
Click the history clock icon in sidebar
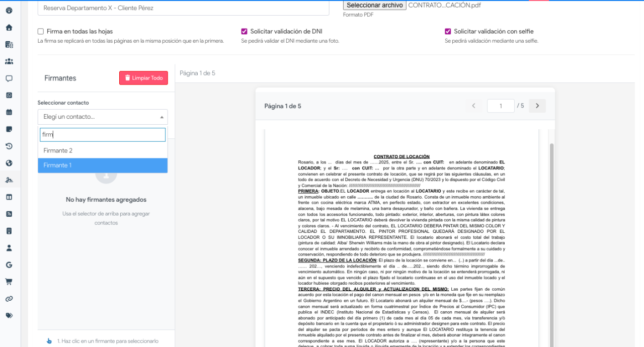(9, 146)
